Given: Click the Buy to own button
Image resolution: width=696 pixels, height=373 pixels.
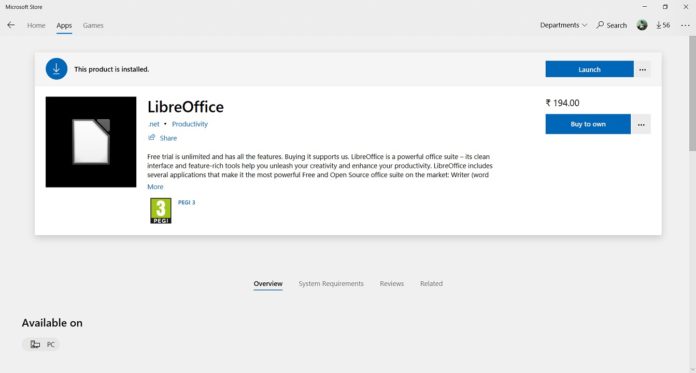Looking at the screenshot, I should [588, 124].
